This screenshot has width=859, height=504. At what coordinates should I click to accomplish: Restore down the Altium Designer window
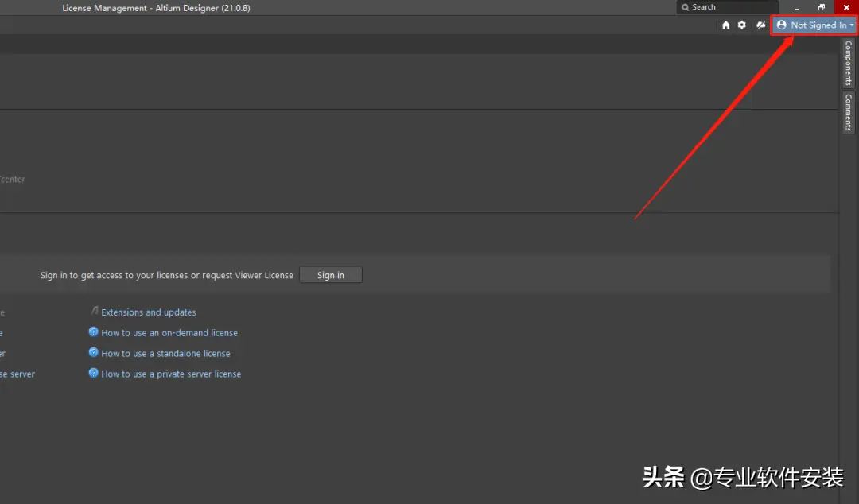(821, 8)
